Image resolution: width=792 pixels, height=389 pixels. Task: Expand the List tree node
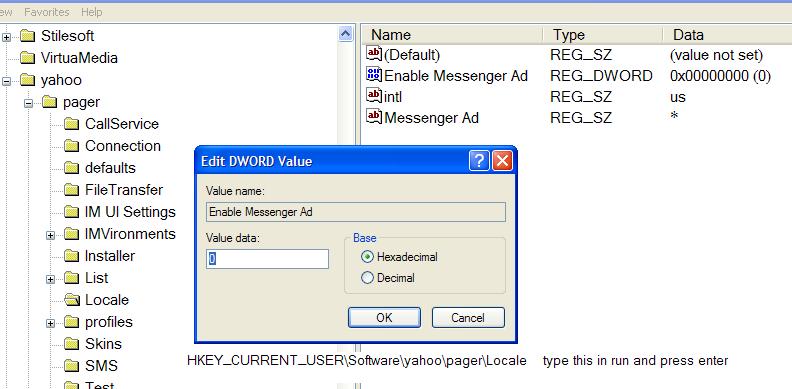(50, 279)
